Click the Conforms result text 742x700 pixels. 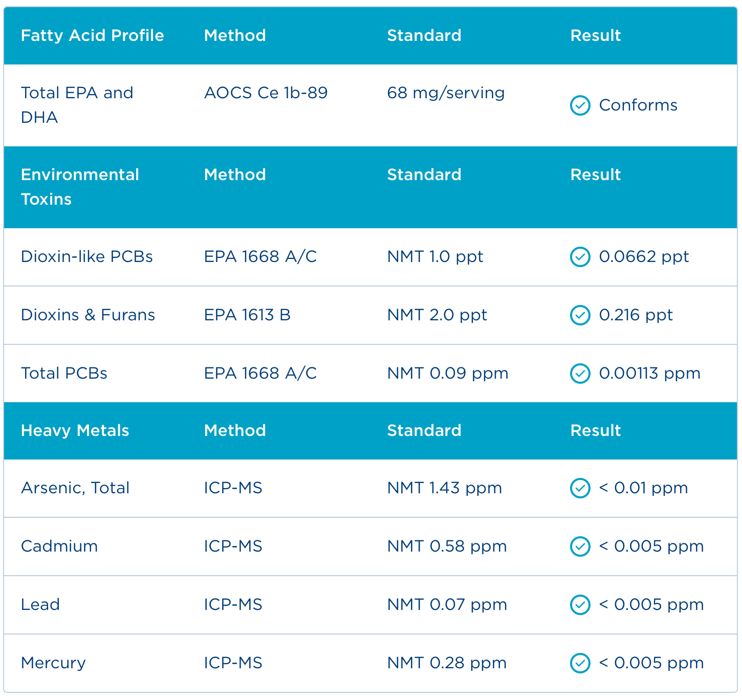tap(638, 105)
